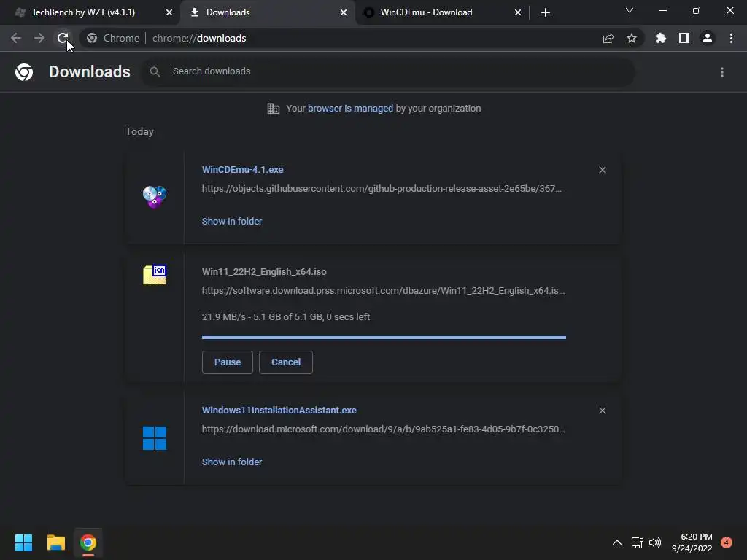Click the search magnifier icon
Image resolution: width=747 pixels, height=560 pixels.
pos(155,71)
